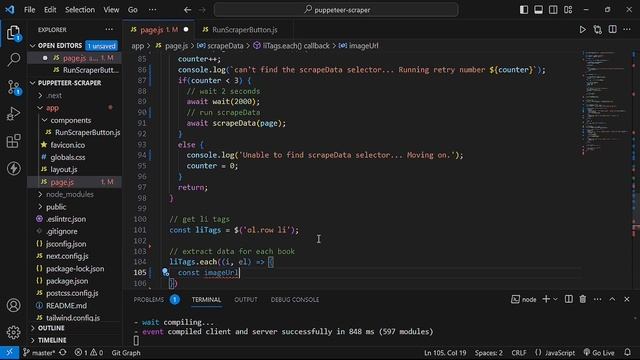
Task: Open the File menu
Action: tap(29, 10)
